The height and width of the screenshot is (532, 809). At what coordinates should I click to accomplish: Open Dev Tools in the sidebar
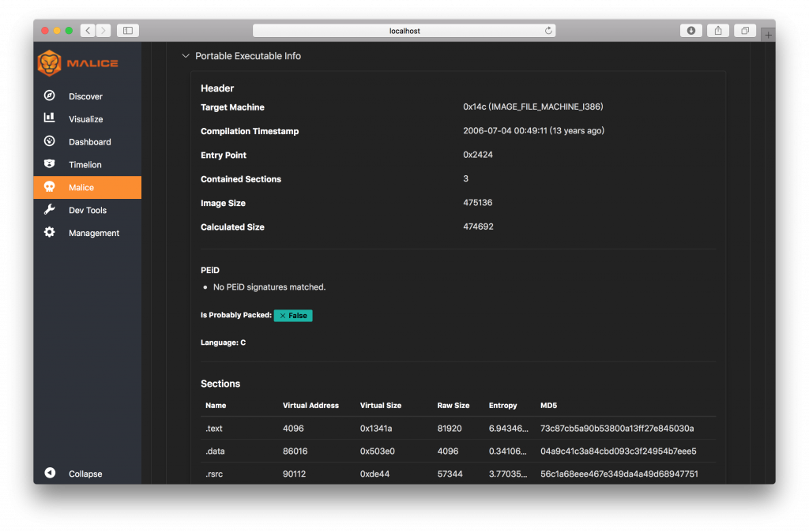pos(88,210)
